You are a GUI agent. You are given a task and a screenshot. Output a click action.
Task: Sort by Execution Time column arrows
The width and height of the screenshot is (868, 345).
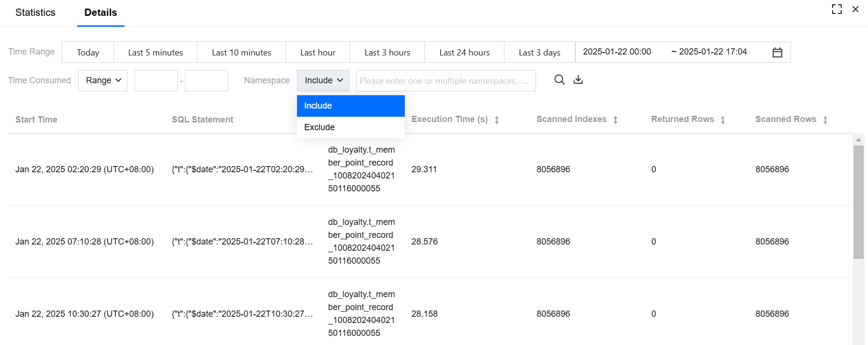click(x=497, y=120)
